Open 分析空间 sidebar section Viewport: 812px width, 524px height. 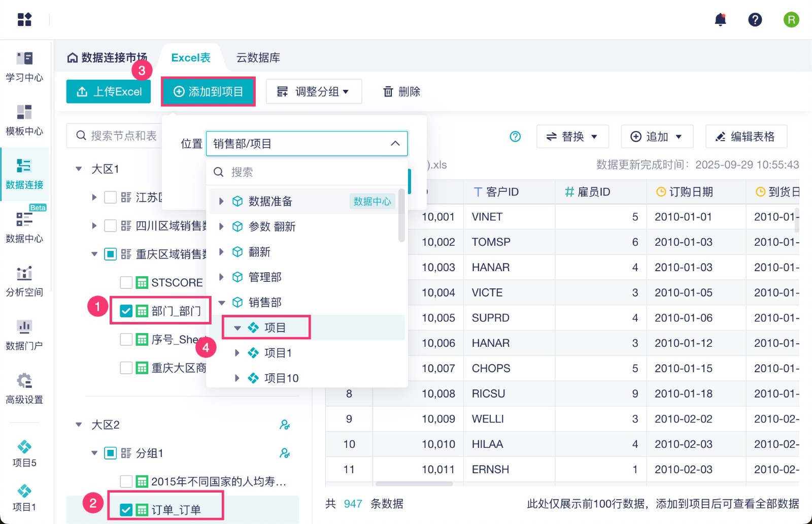click(24, 281)
